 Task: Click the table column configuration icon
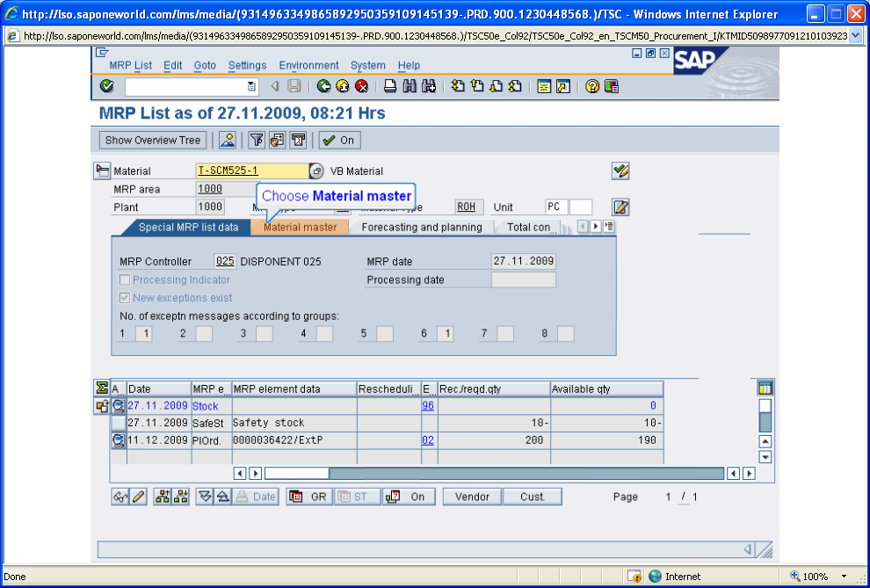765,388
